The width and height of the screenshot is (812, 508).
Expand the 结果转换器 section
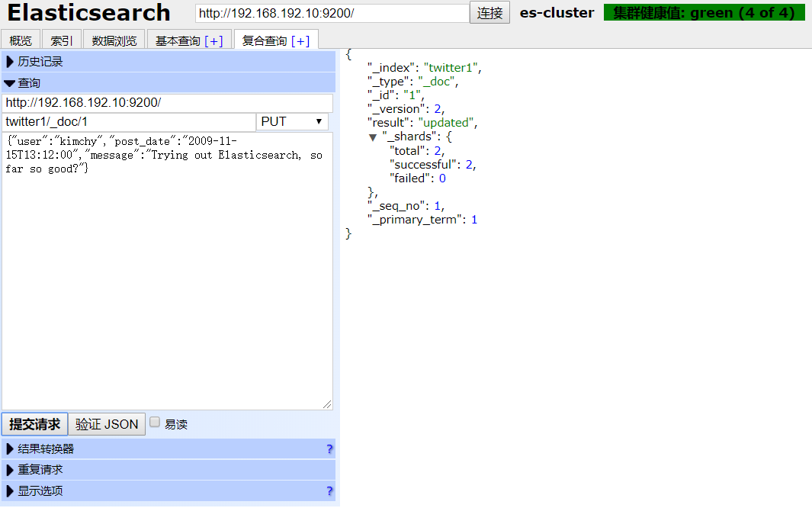click(168, 449)
